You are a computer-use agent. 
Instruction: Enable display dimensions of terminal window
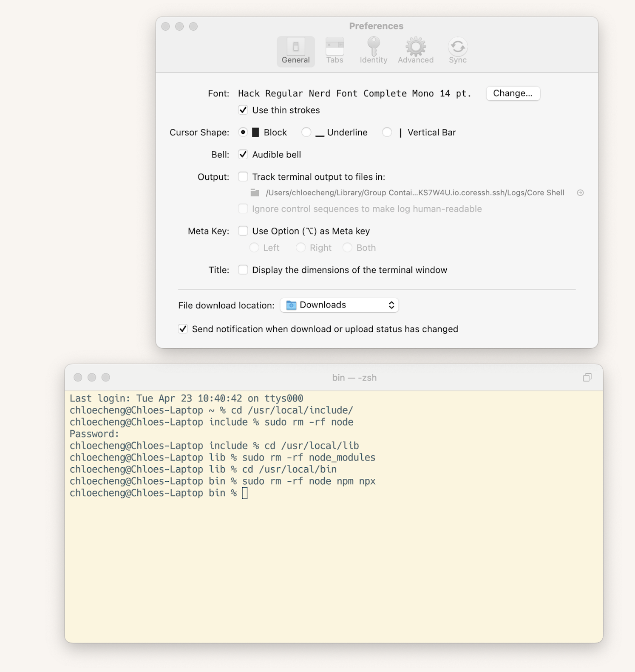[243, 270]
